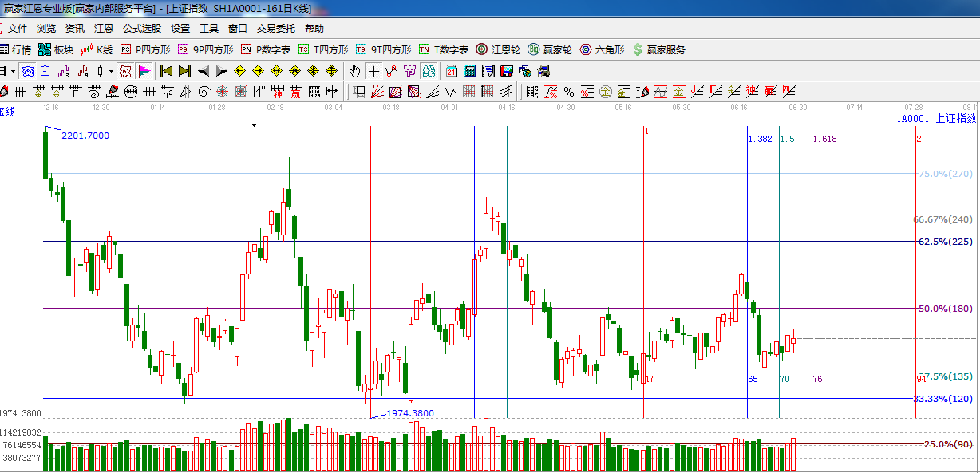Open the 公式选股 menu
The height and width of the screenshot is (473, 980).
142,28
